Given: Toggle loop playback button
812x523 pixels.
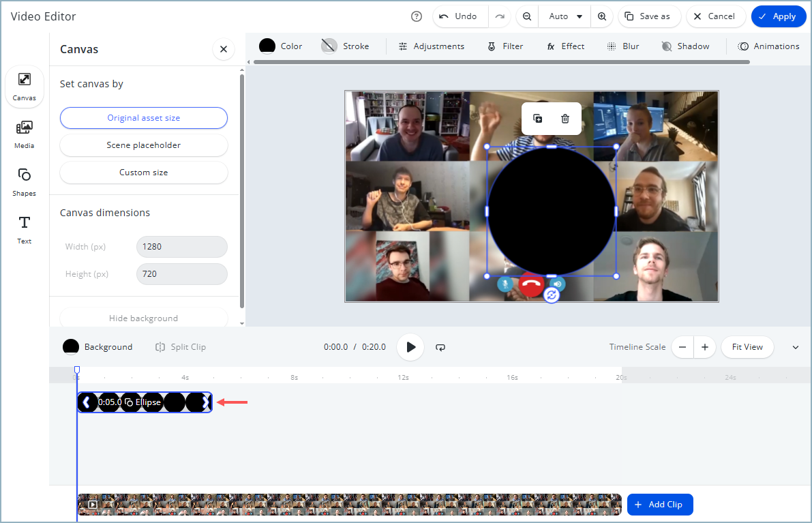Looking at the screenshot, I should click(440, 347).
